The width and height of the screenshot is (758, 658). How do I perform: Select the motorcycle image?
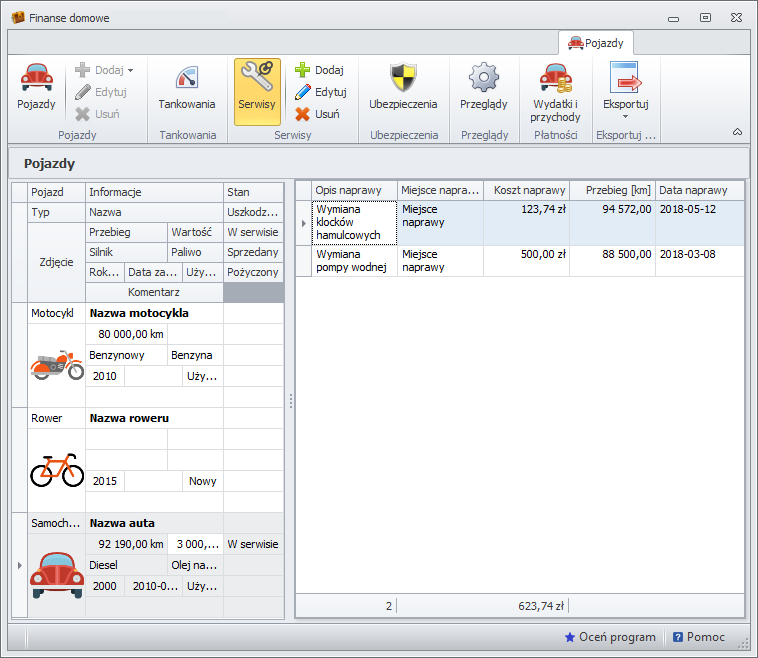click(57, 366)
